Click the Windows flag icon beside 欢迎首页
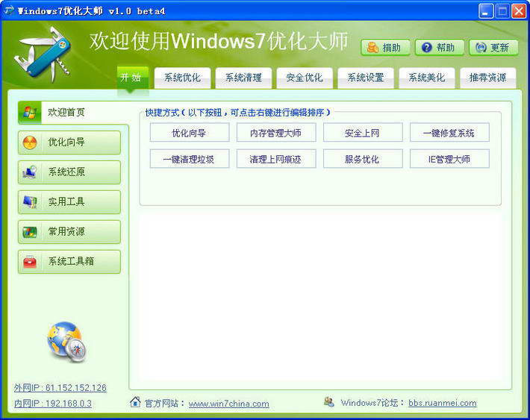This screenshot has width=530, height=420. [30, 113]
